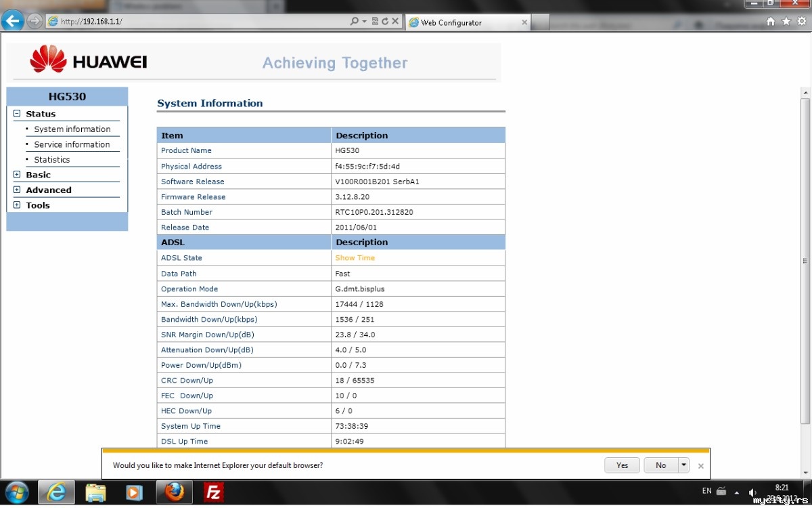Click System Up Time value '73:38:39'
This screenshot has height=508, width=812.
pos(351,426)
